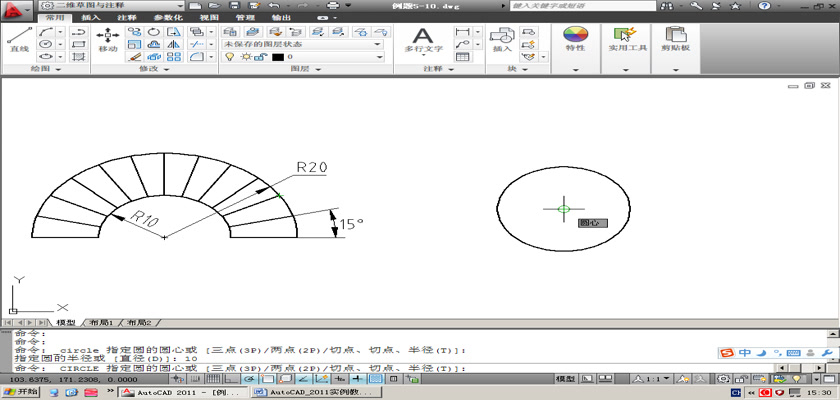Toggle Polar tracking in status bar

(x=250, y=379)
